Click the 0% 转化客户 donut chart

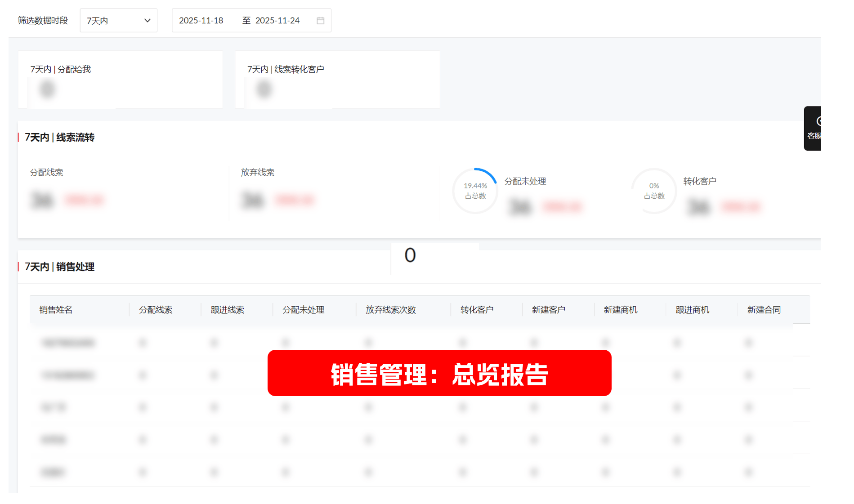[x=653, y=191]
